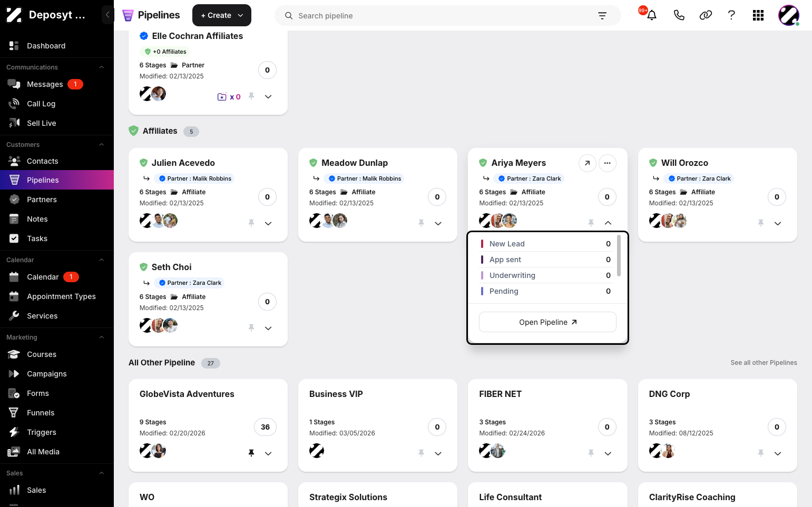Pin the Business VIP pipeline
Screen dimensions: 812x507
click(x=421, y=453)
